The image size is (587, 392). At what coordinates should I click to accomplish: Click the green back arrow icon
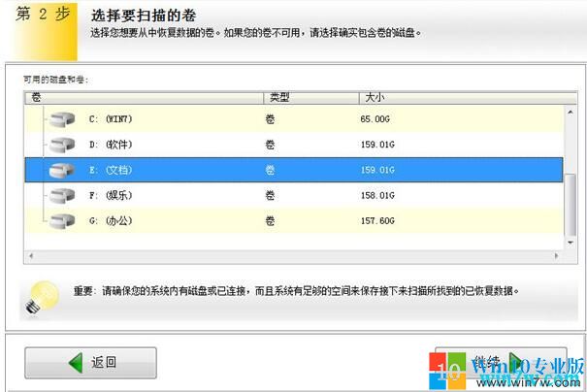click(76, 363)
